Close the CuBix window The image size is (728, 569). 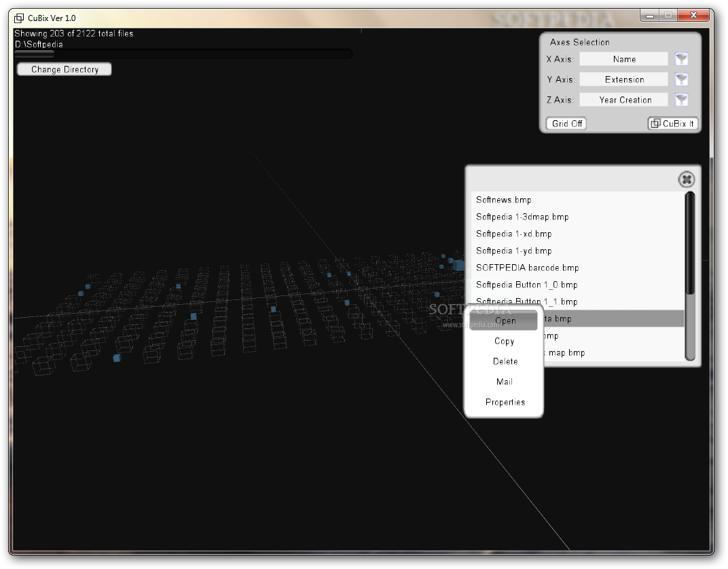coord(693,16)
